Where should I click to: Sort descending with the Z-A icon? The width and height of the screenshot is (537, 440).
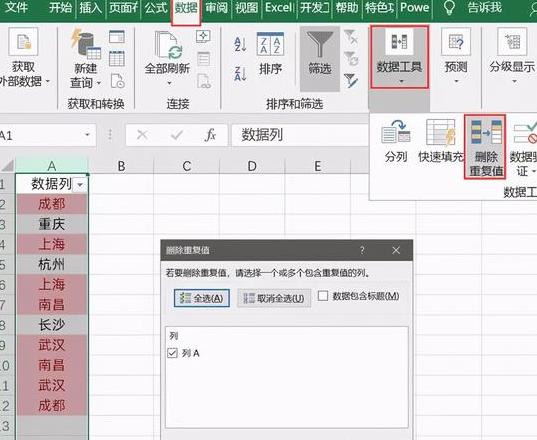[240, 74]
